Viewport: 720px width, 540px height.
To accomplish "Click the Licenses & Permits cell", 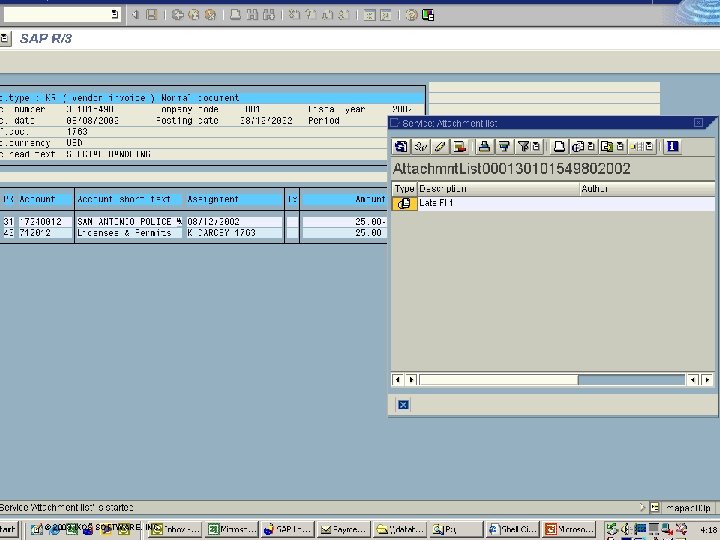I will pyautogui.click(x=129, y=233).
